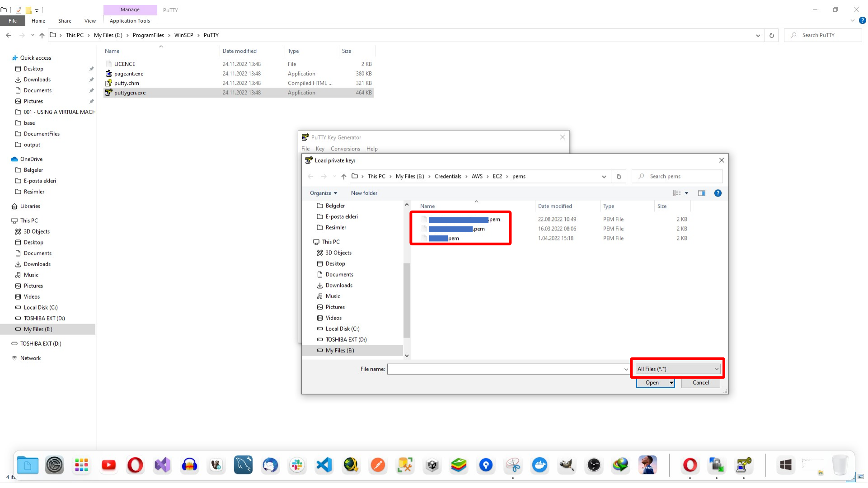Launch Visual Studio Code from the dock
The height and width of the screenshot is (488, 868).
[324, 465]
